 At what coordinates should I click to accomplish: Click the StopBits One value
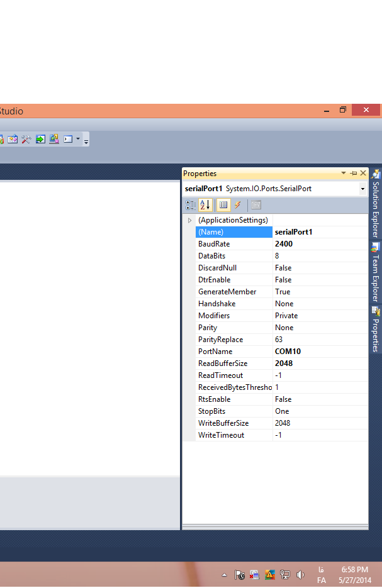coord(282,411)
